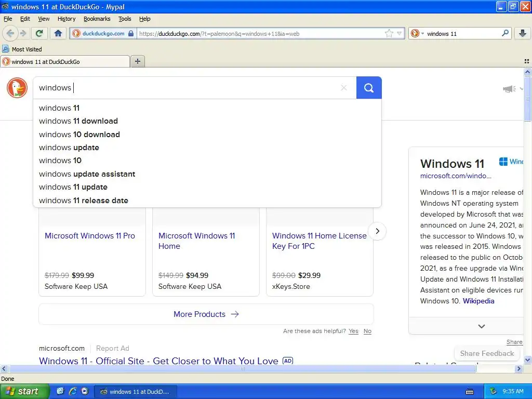The image size is (532, 399).
Task: Click the next arrow in product carousel
Action: (x=377, y=231)
